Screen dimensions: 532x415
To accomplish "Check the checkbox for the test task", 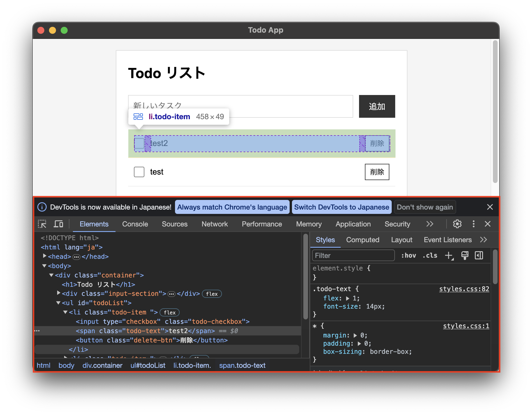I will tap(139, 172).
